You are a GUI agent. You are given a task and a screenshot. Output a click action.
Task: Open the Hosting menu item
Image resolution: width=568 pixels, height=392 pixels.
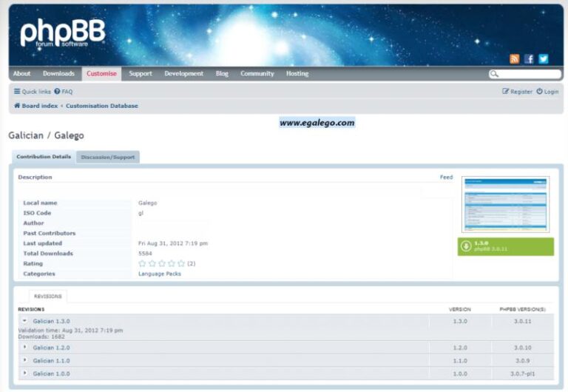point(297,73)
